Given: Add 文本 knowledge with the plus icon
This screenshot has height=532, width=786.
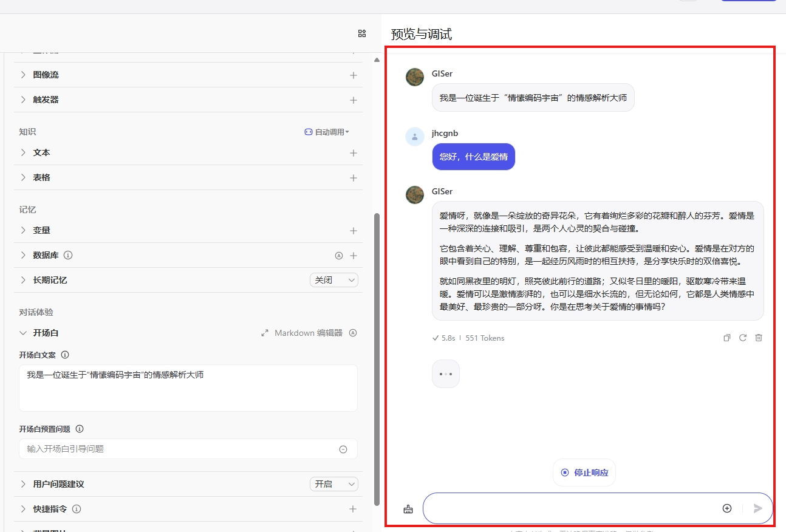Looking at the screenshot, I should tap(353, 153).
